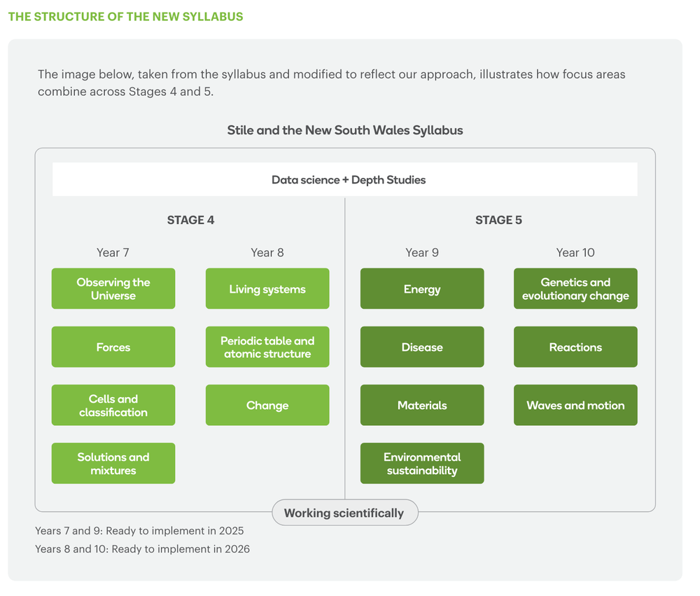Open the Disease focus area box
This screenshot has height=596, width=700.
pyautogui.click(x=422, y=347)
